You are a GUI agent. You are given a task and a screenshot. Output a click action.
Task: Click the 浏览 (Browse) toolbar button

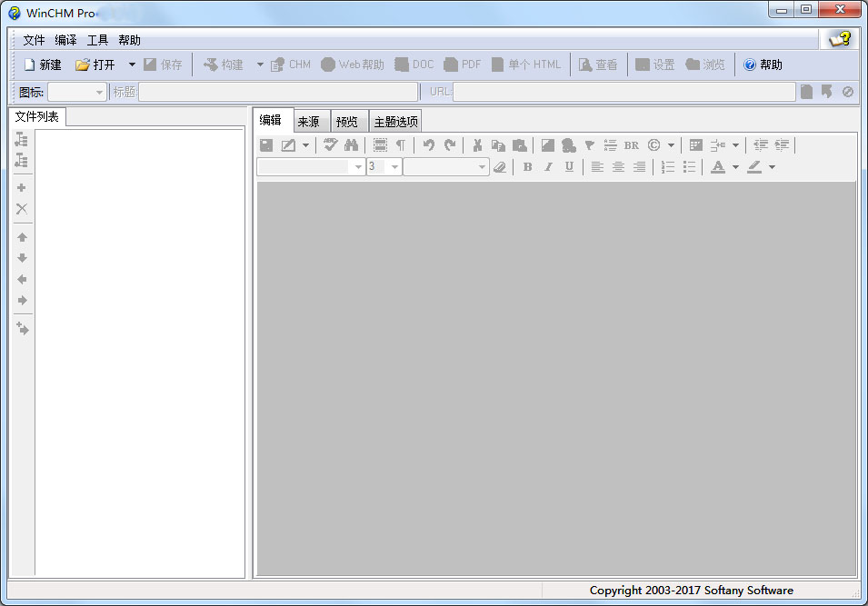[x=704, y=65]
